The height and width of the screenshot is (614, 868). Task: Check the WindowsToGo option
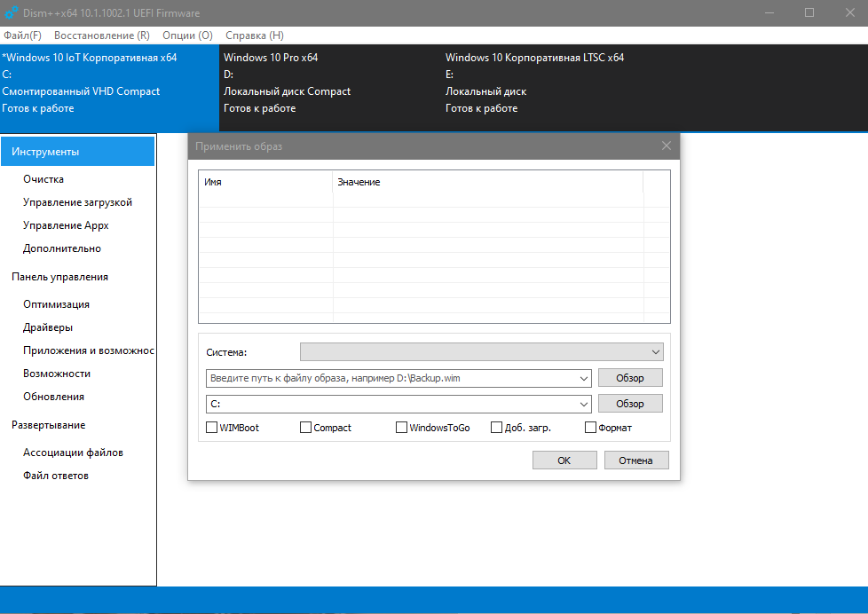coord(402,428)
